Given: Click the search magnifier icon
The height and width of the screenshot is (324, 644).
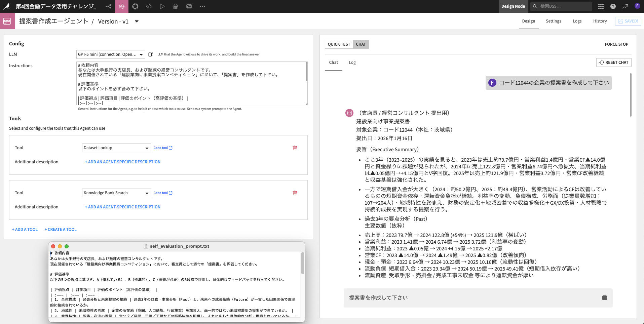Looking at the screenshot, I should point(535,6).
